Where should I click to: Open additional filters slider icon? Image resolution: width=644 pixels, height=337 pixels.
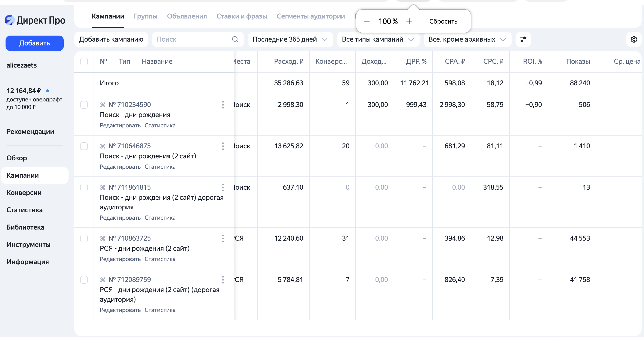523,39
